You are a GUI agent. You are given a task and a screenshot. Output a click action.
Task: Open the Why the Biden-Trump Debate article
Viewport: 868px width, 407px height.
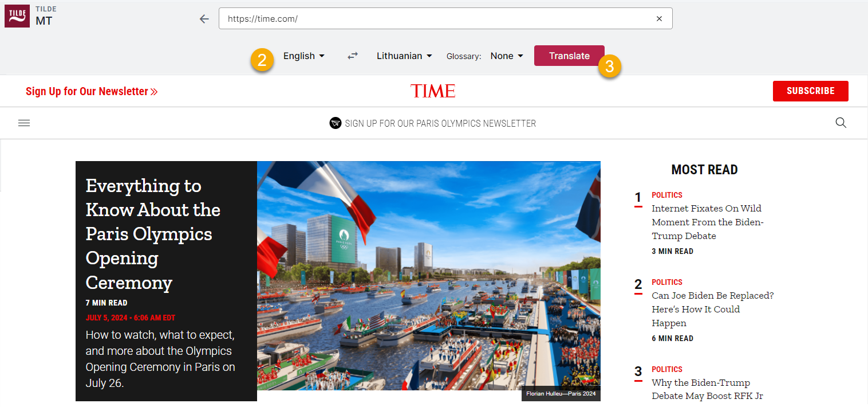[x=708, y=389]
